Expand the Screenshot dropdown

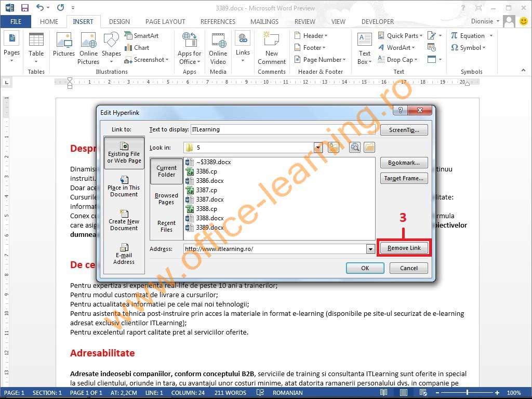167,60
